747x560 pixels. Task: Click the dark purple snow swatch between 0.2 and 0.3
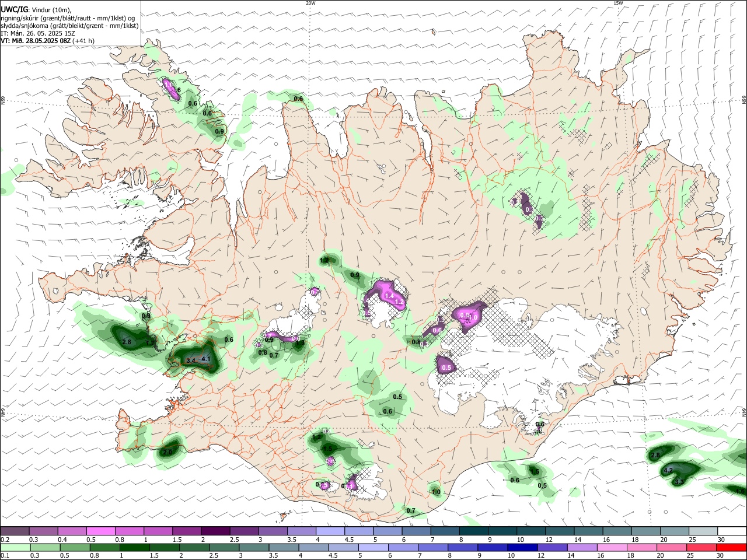tap(15, 531)
